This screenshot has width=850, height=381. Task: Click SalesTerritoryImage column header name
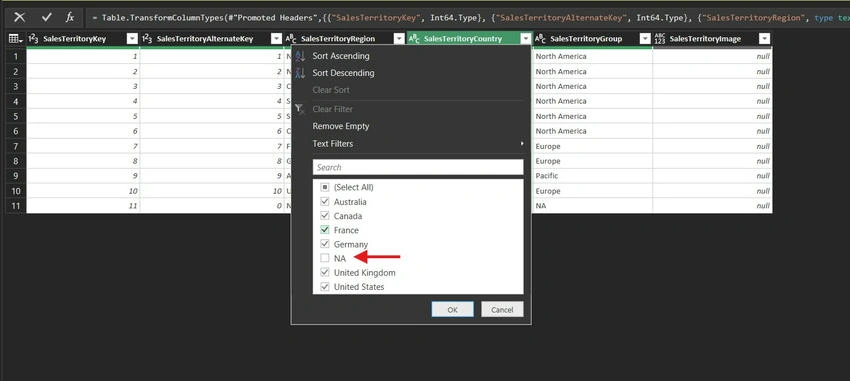[705, 38]
